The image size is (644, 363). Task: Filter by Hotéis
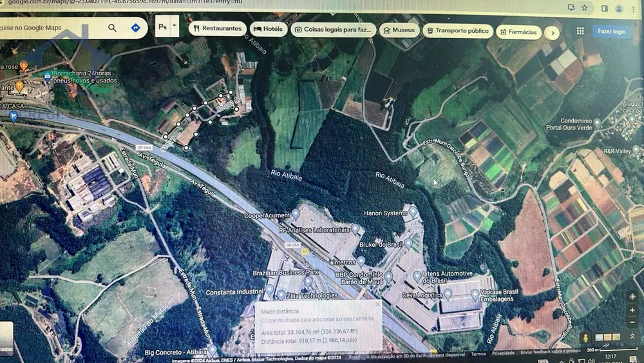pos(268,29)
